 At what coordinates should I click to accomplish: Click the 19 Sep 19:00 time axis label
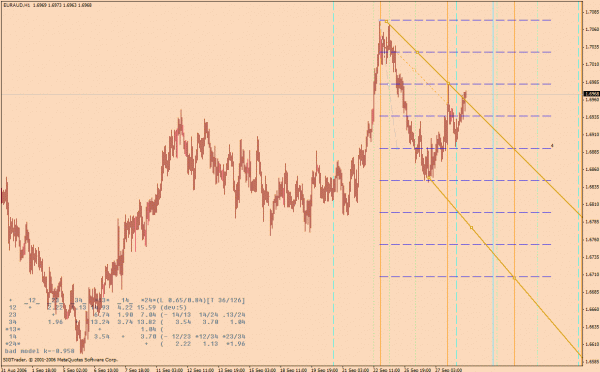[324, 370]
